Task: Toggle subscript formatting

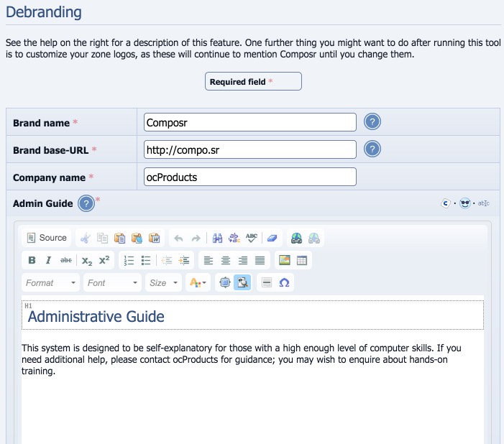Action: 87,260
